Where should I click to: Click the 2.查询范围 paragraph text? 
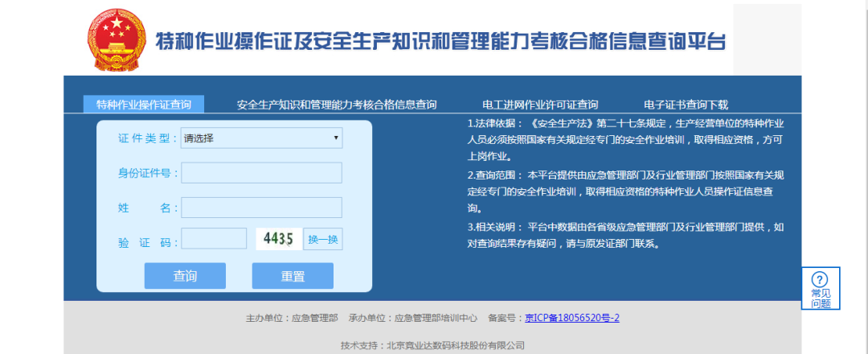pyautogui.click(x=625, y=191)
